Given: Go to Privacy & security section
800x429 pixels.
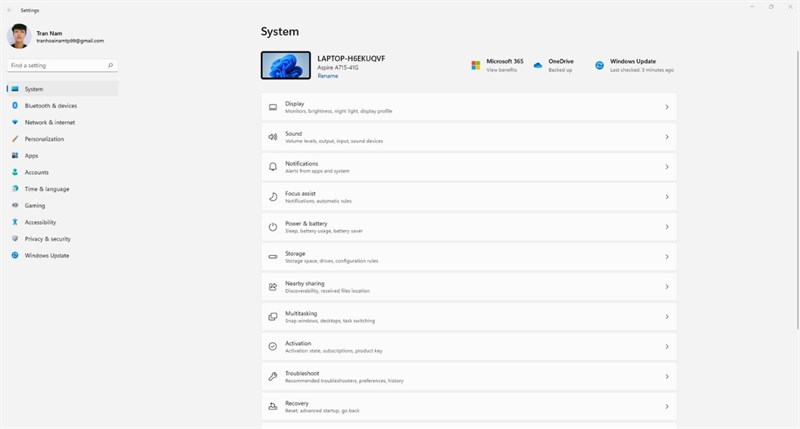Looking at the screenshot, I should (47, 239).
